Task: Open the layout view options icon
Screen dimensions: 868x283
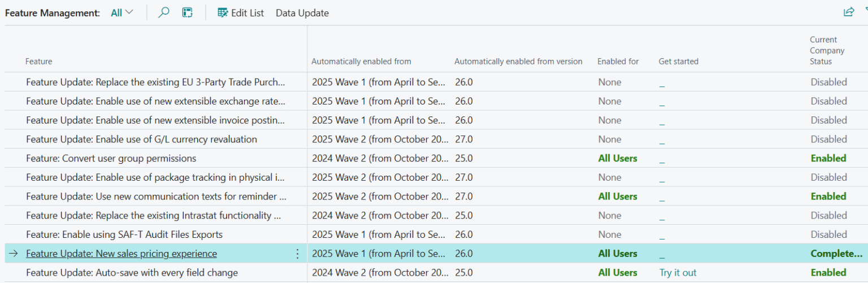Action: [x=188, y=12]
